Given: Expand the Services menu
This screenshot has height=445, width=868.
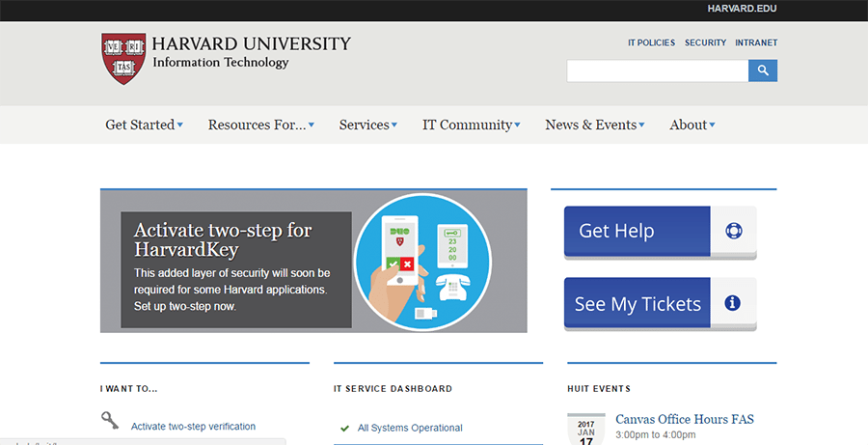Looking at the screenshot, I should tap(368, 125).
